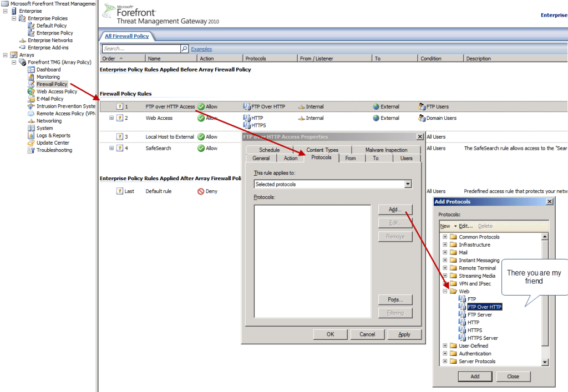568x392 pixels.
Task: Click Add in Add Protocols dialog
Action: 475,376
